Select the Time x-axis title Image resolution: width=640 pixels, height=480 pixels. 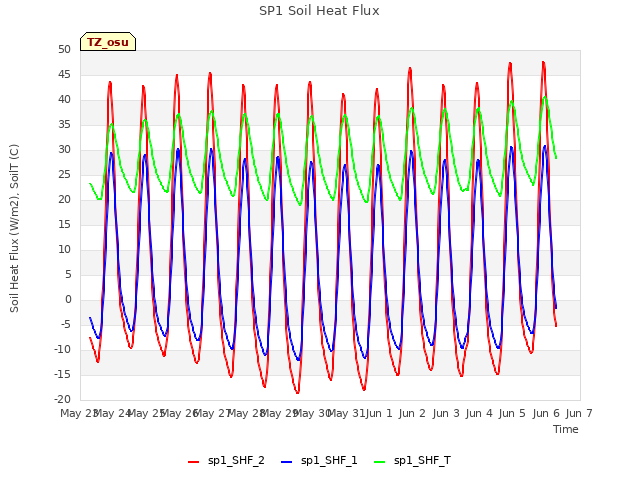[x=566, y=429]
